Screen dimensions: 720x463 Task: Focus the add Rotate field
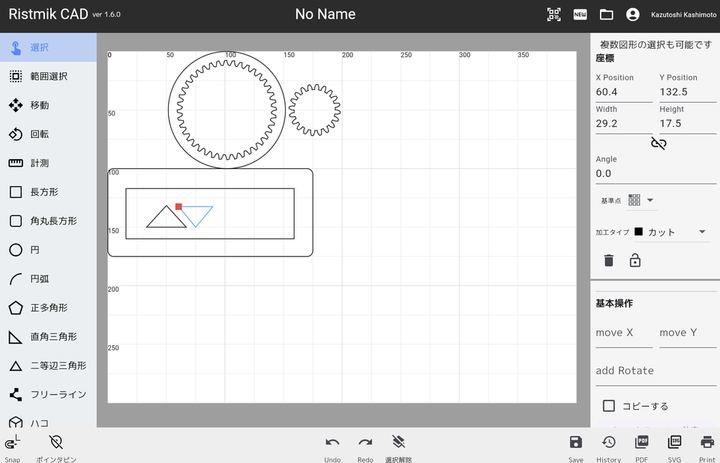[x=656, y=371]
